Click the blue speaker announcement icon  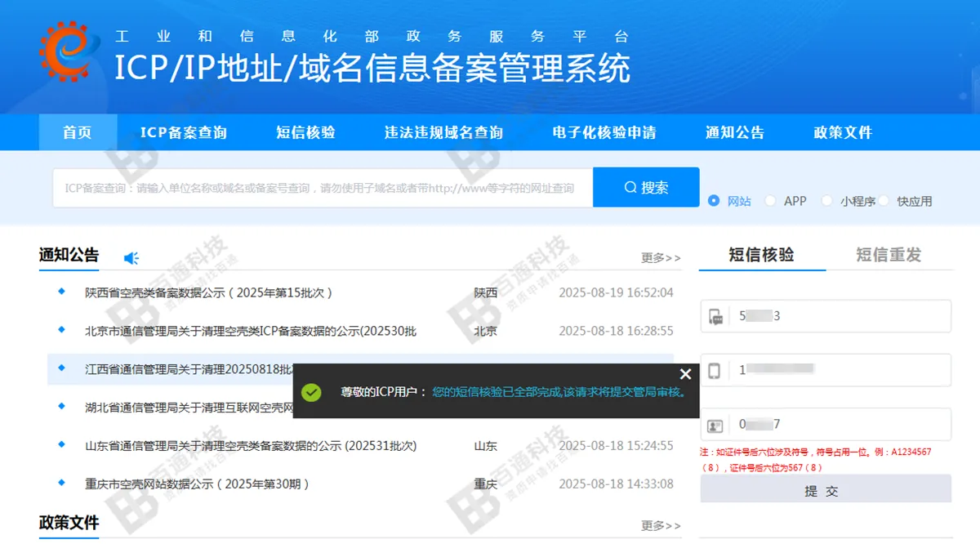(131, 258)
